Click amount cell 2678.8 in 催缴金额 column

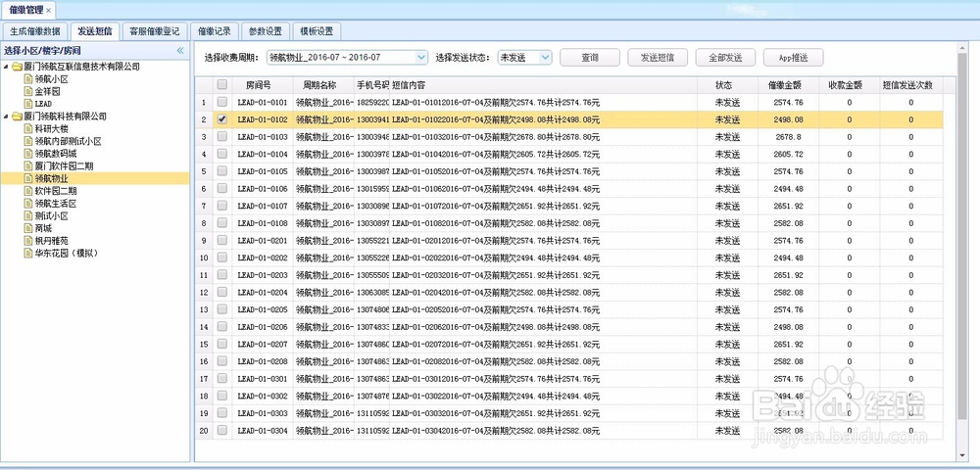pyautogui.click(x=788, y=137)
